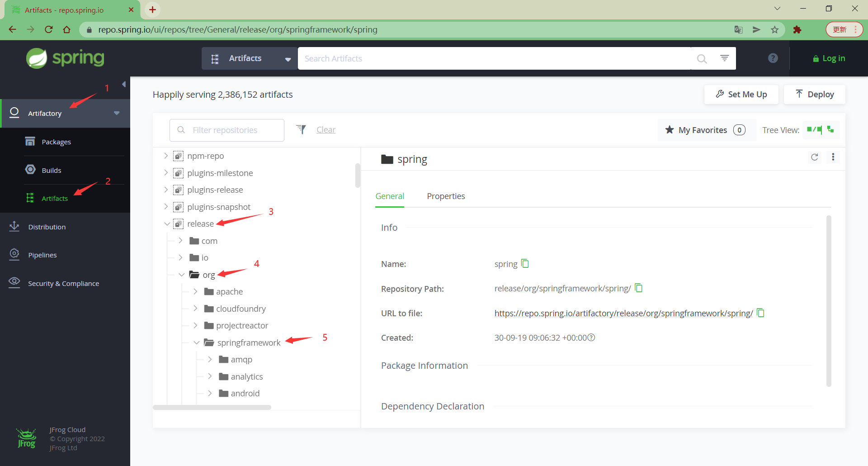The image size is (868, 466).
Task: Open Distribution in the sidebar
Action: point(47,227)
